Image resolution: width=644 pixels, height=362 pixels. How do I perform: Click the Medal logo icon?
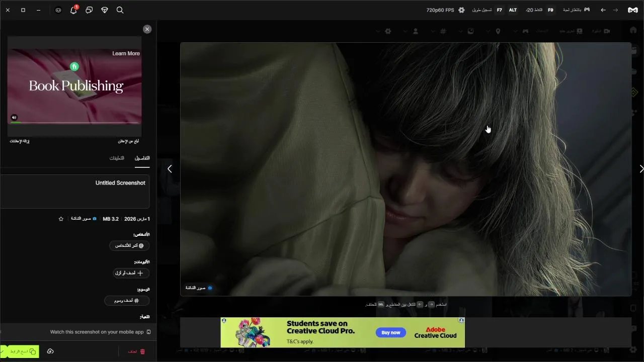pos(632,10)
